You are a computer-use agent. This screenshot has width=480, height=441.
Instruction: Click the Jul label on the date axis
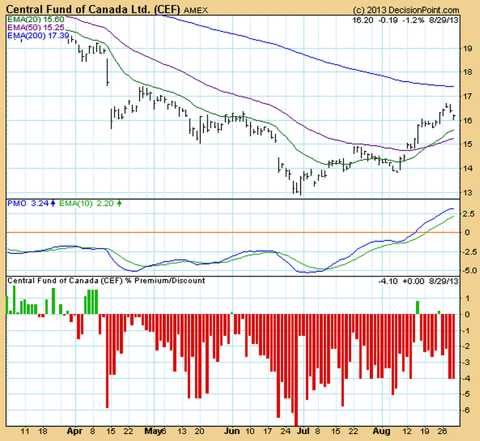point(304,431)
